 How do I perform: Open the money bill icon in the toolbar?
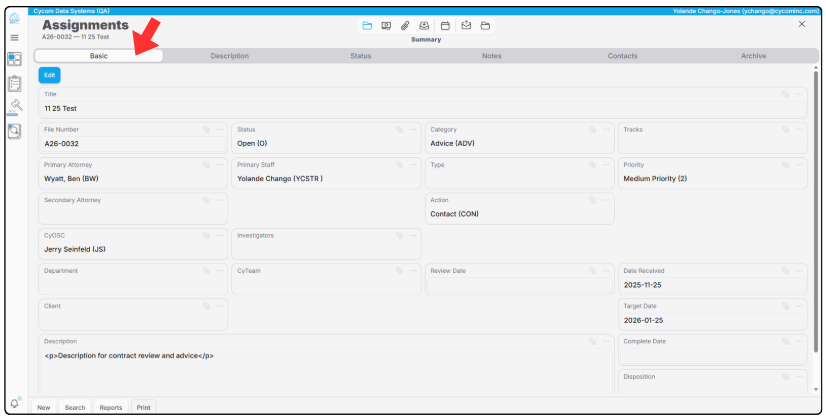[x=386, y=26]
